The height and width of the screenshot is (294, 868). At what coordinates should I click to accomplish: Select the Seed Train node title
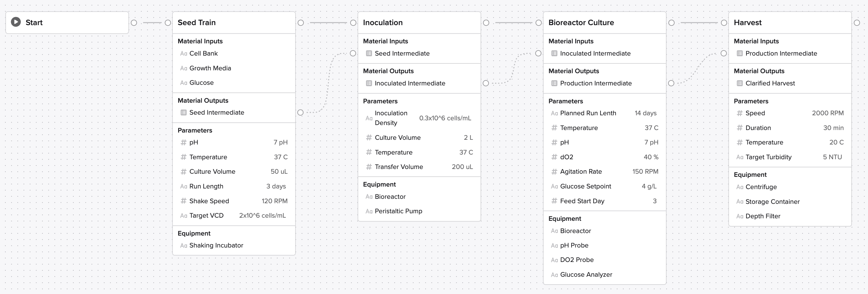pyautogui.click(x=196, y=23)
